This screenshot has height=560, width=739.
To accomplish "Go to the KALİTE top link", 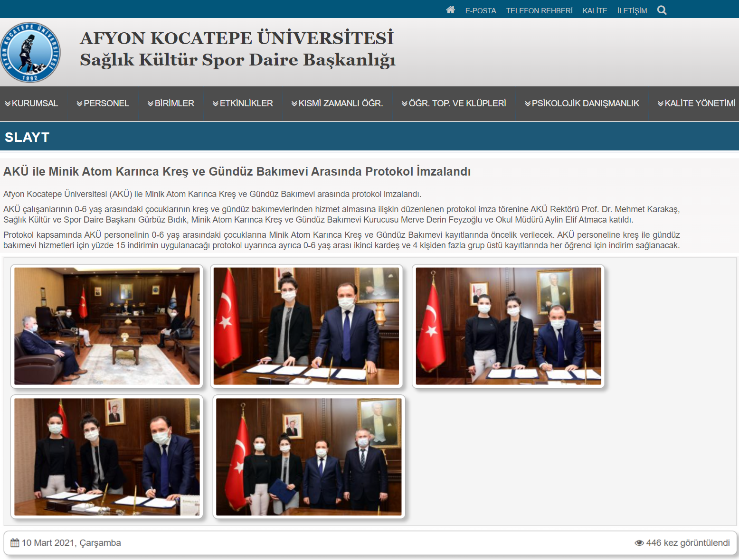I will point(595,10).
